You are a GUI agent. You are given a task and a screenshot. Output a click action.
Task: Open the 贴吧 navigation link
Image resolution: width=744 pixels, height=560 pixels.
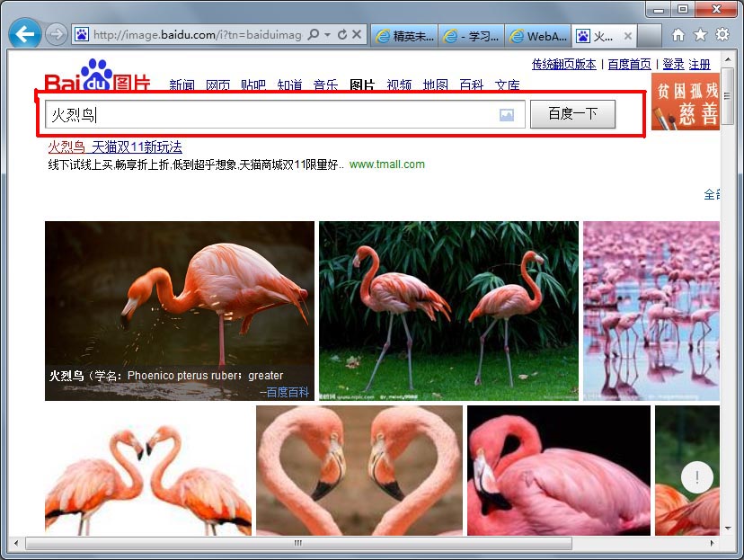253,85
